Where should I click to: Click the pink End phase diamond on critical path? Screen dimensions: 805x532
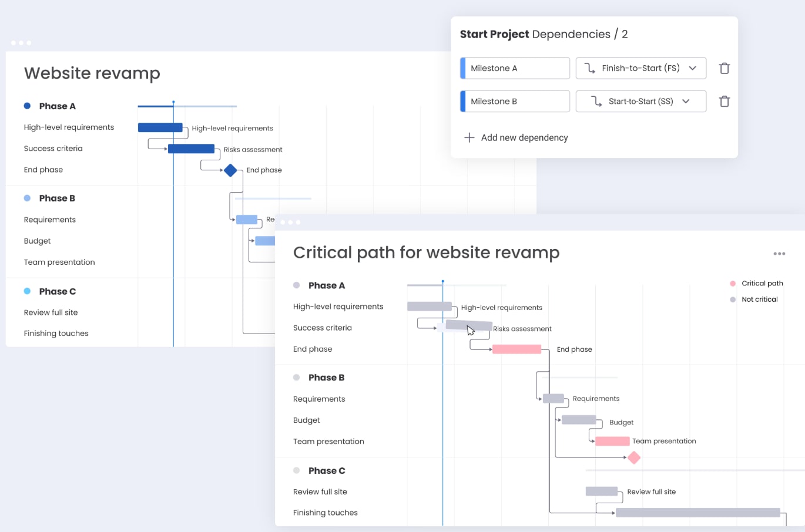633,457
